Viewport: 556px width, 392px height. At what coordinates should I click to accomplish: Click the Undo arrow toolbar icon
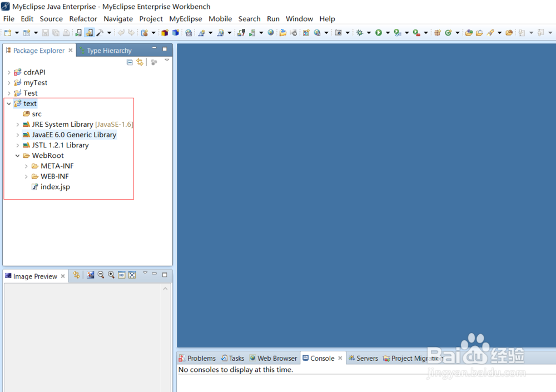pos(121,33)
